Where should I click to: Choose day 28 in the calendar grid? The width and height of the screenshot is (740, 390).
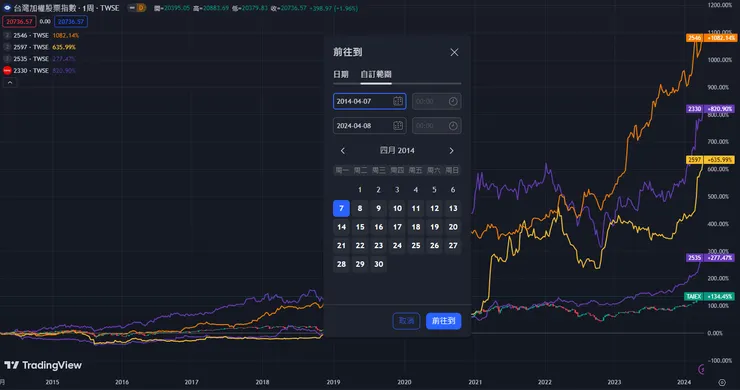coord(341,264)
